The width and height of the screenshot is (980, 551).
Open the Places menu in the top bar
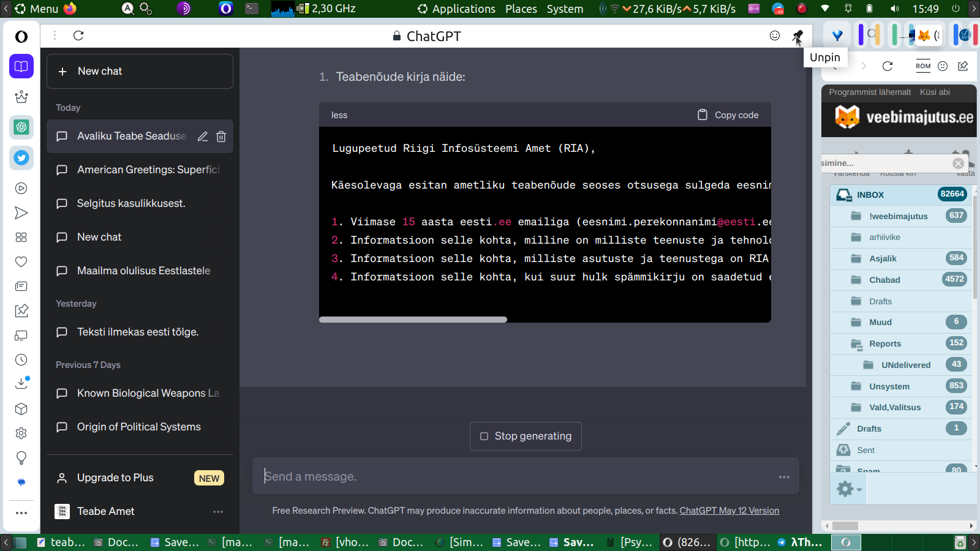tap(521, 9)
